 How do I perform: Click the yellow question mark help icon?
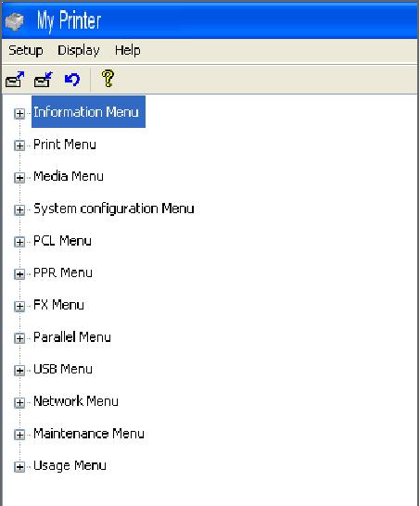click(108, 79)
